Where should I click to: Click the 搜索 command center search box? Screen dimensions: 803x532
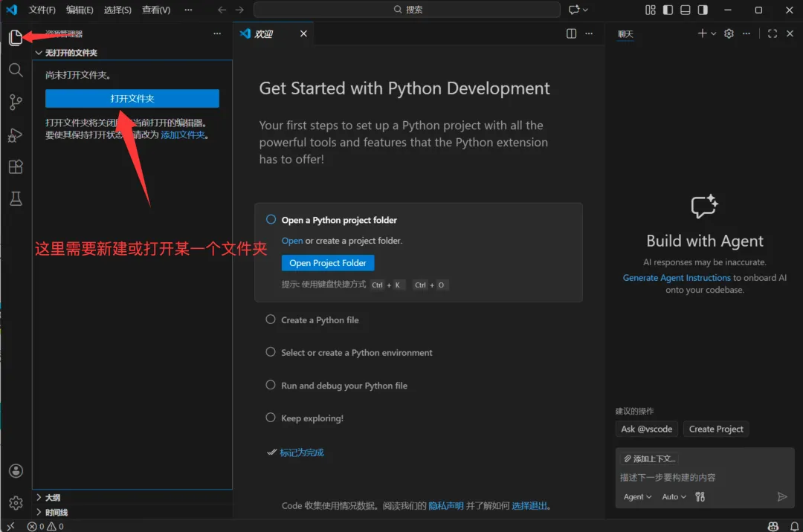click(407, 10)
